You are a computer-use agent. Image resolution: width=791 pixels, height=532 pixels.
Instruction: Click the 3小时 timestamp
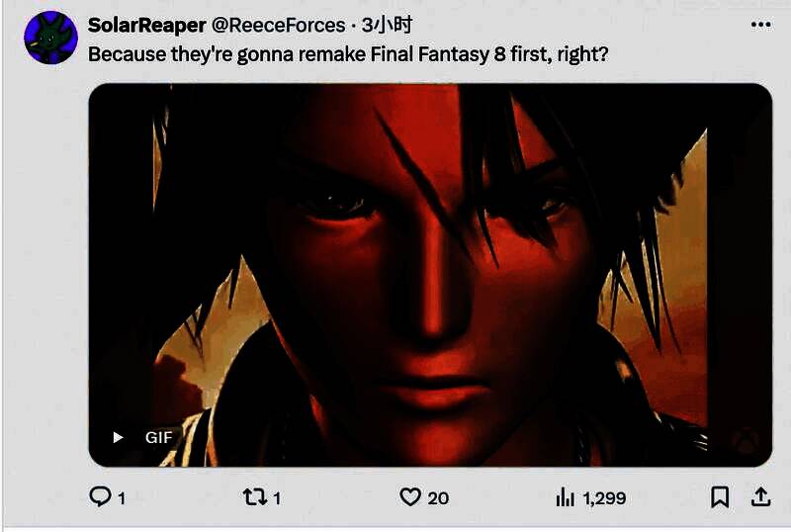pos(387,25)
